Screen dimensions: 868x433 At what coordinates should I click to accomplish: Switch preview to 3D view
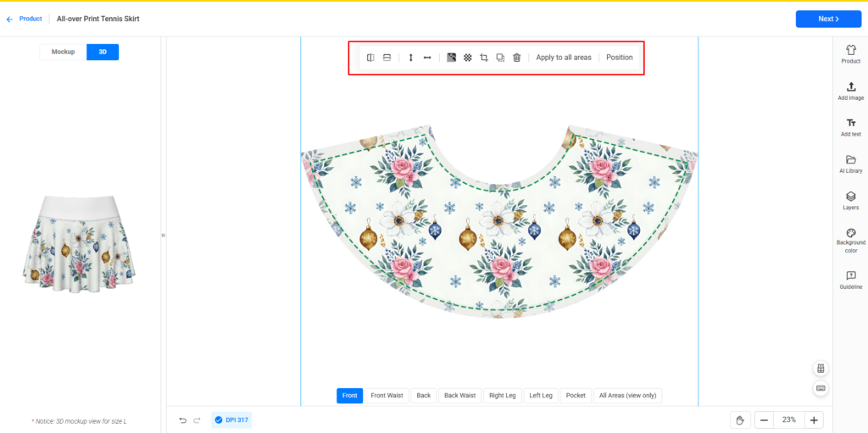(x=103, y=52)
